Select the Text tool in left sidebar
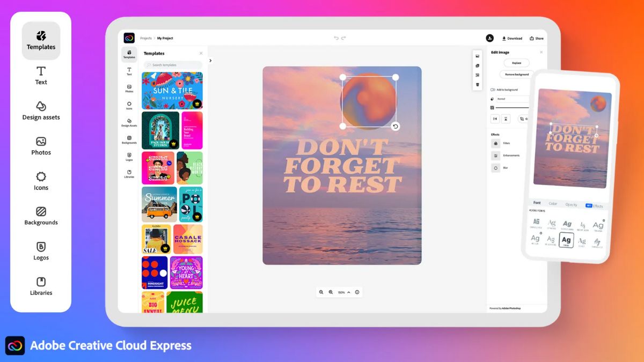 click(x=41, y=77)
